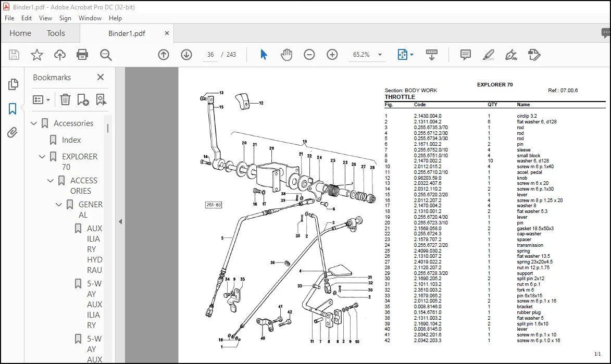Screen dimensions: 611x364
Task: Close the Binder1.pdf tab
Action: point(167,33)
